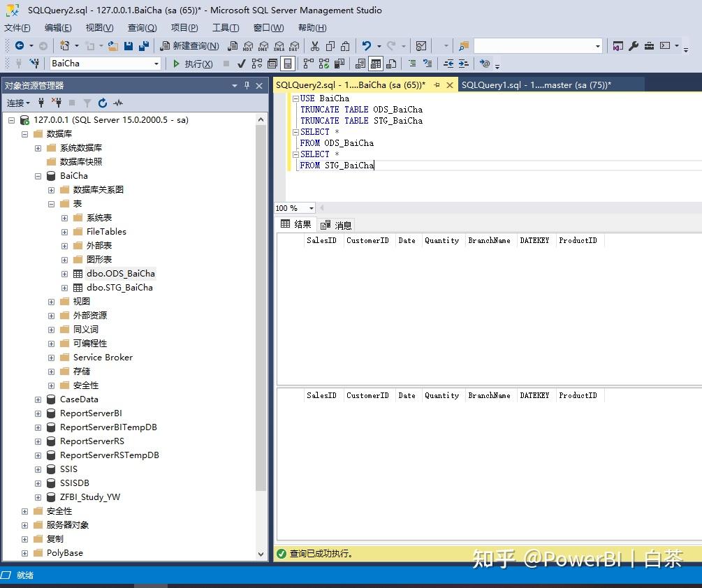702x588 pixels.
Task: Toggle results to grid mode
Action: coord(376,64)
